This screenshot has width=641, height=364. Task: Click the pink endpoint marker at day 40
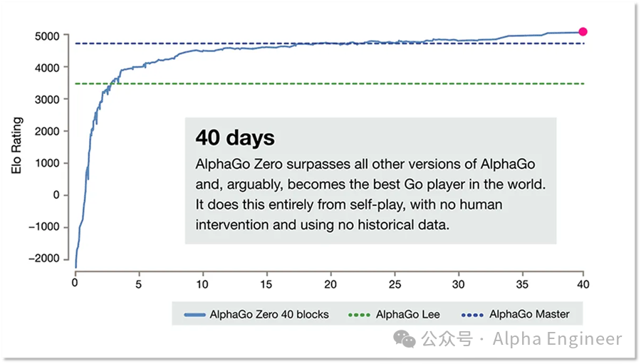click(583, 31)
